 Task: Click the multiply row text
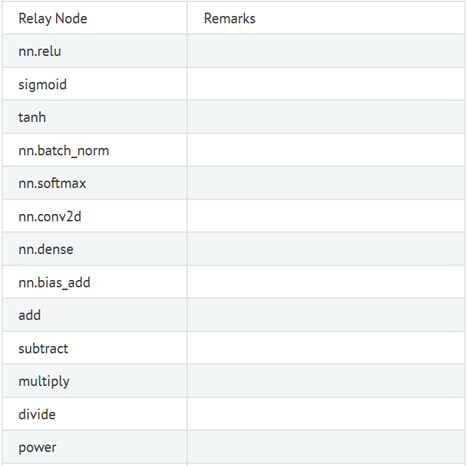point(44,382)
